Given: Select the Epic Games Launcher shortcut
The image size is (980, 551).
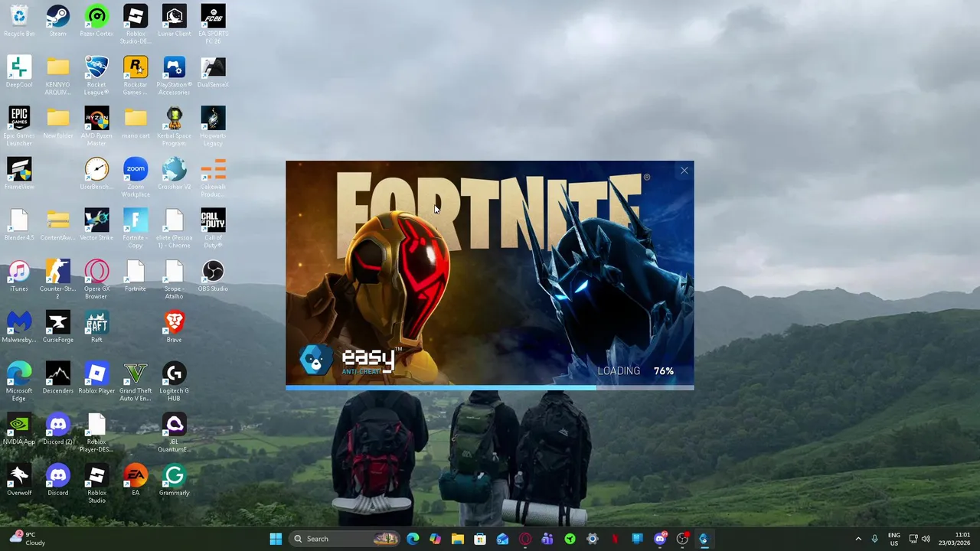Looking at the screenshot, I should (19, 127).
